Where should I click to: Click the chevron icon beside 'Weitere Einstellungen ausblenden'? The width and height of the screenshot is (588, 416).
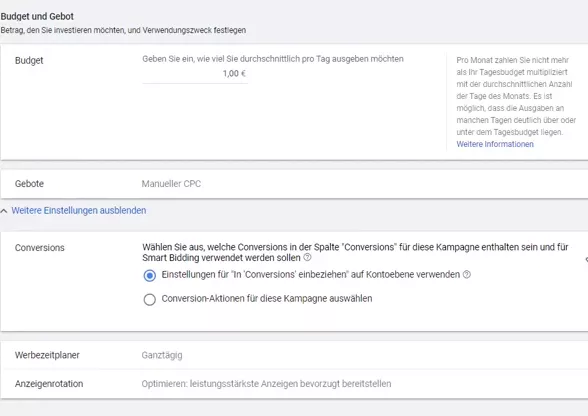(x=4, y=211)
